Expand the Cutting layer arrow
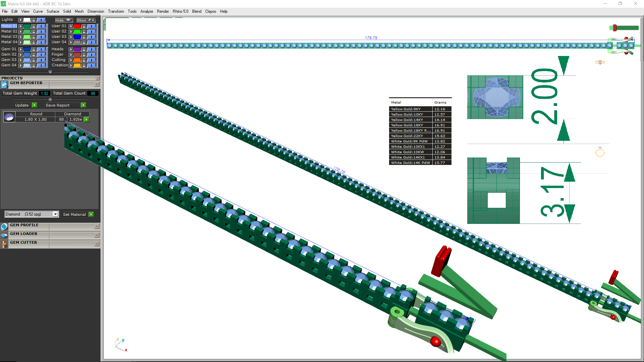 click(71, 60)
